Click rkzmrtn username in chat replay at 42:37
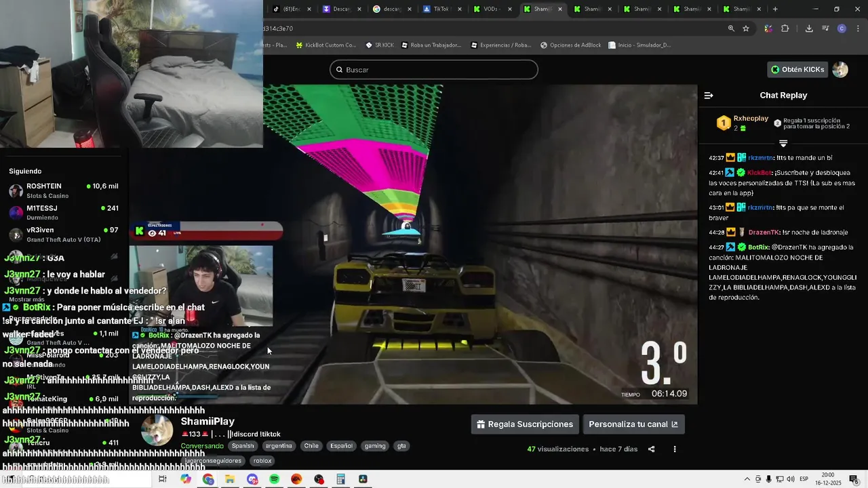 point(760,158)
